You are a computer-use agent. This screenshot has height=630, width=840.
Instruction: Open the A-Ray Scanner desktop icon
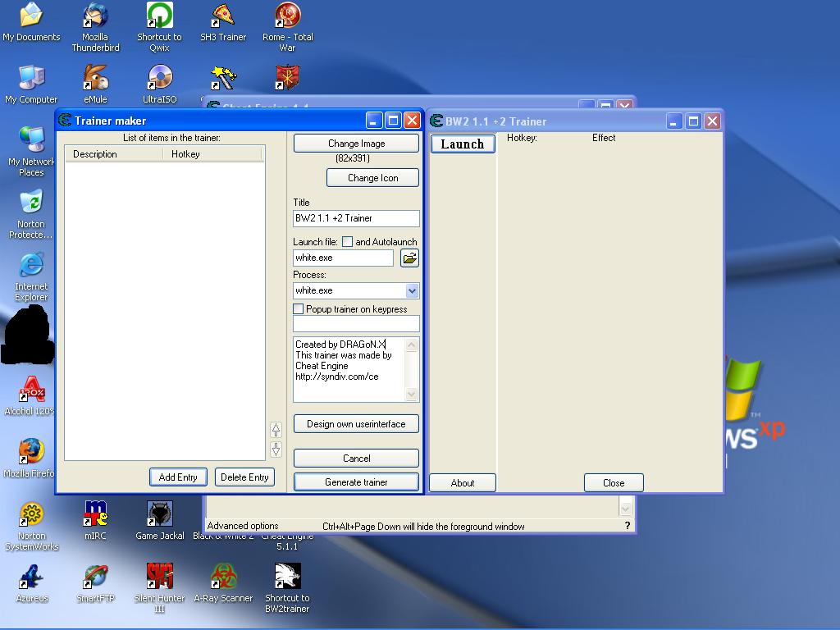point(223,577)
